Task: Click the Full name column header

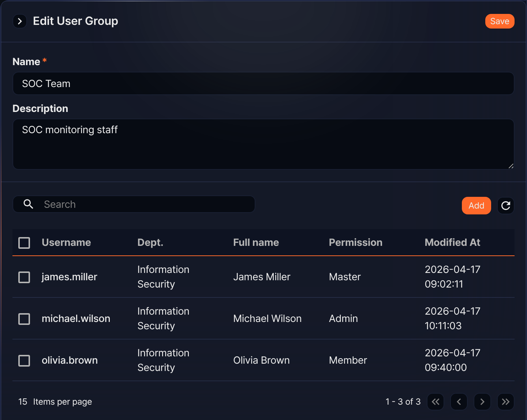Action: tap(256, 242)
